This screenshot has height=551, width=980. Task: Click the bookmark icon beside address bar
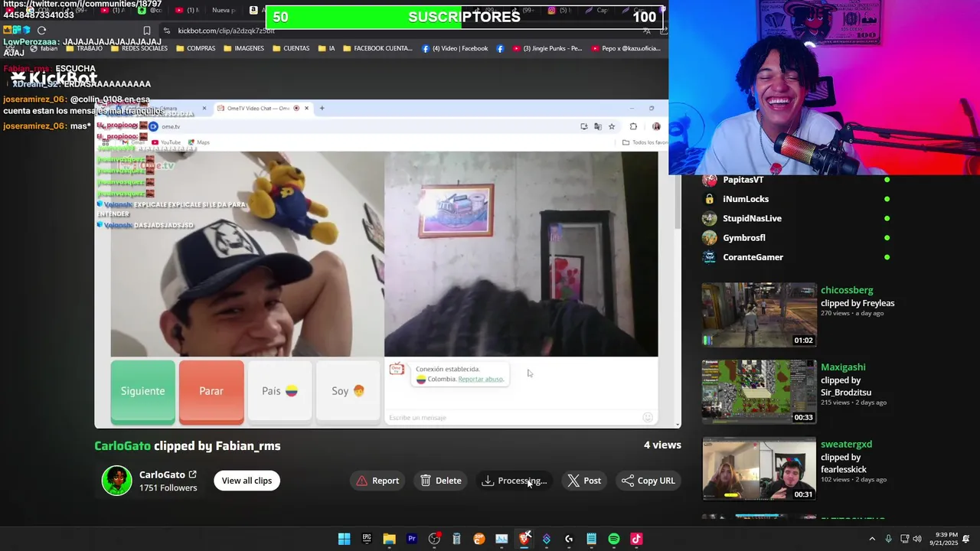[x=147, y=31]
